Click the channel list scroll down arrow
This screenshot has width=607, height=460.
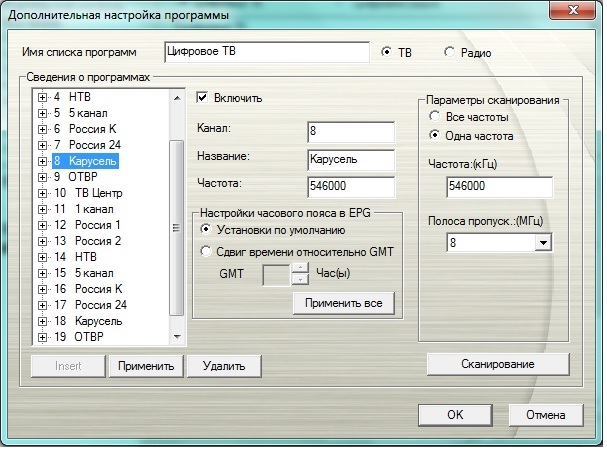[177, 336]
